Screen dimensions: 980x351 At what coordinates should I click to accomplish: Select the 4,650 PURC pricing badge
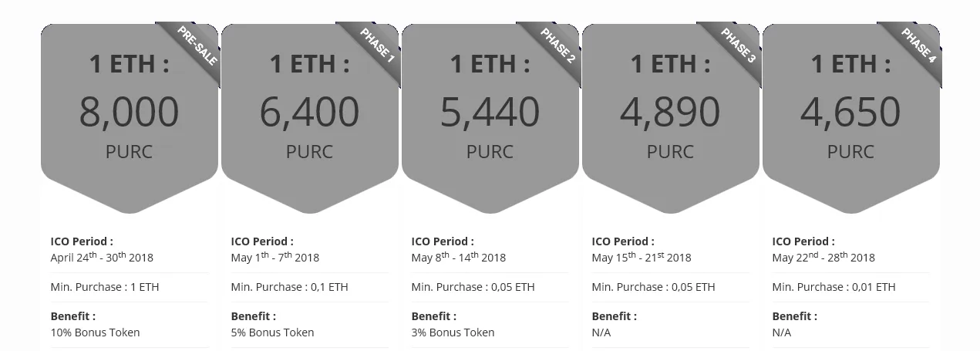[x=851, y=118]
